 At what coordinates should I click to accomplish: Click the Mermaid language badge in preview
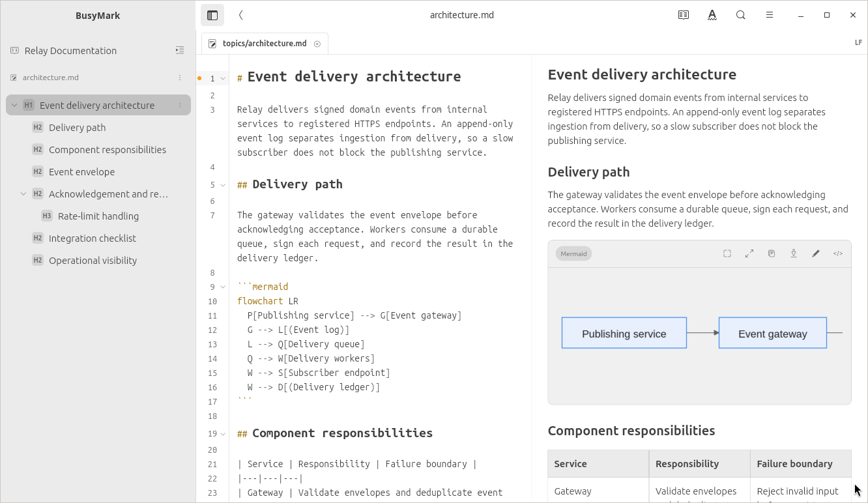click(x=573, y=253)
